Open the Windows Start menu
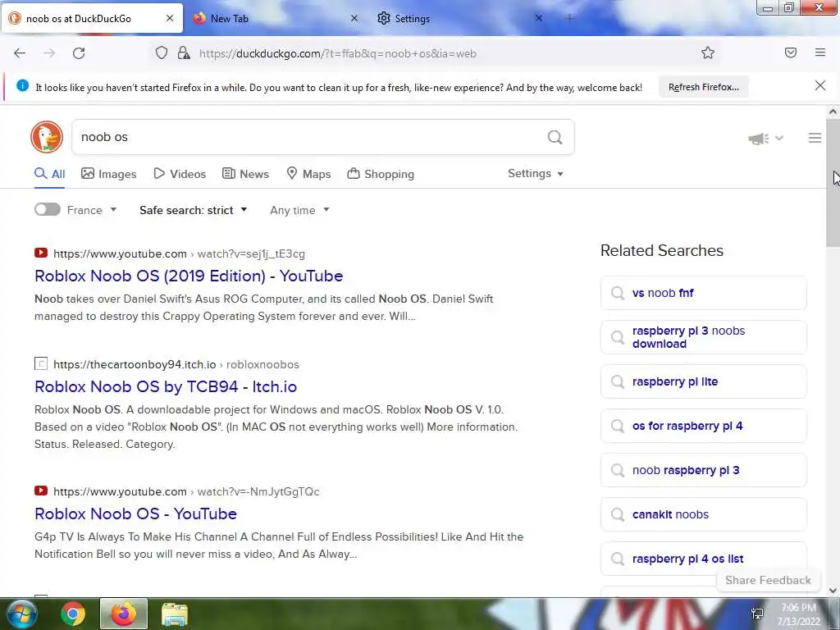 (22, 614)
